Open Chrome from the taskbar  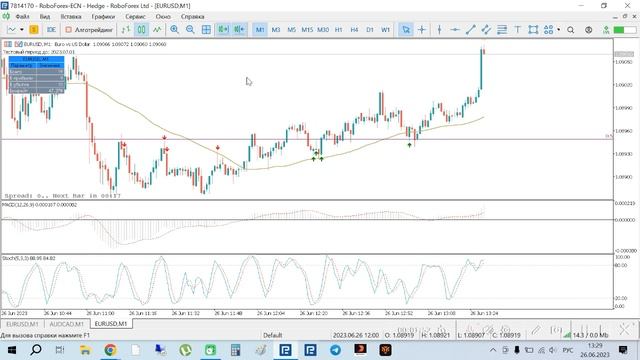[110, 350]
